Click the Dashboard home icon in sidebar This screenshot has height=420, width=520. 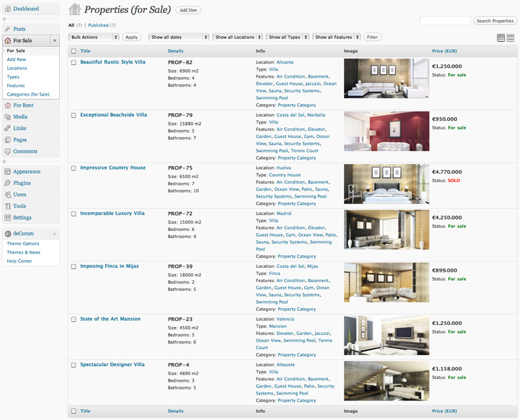point(7,9)
